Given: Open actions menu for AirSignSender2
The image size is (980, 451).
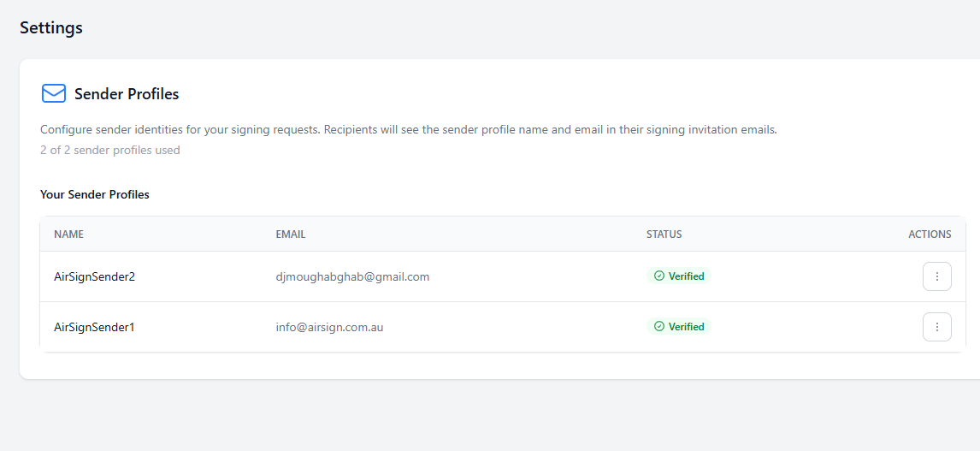Looking at the screenshot, I should (936, 276).
